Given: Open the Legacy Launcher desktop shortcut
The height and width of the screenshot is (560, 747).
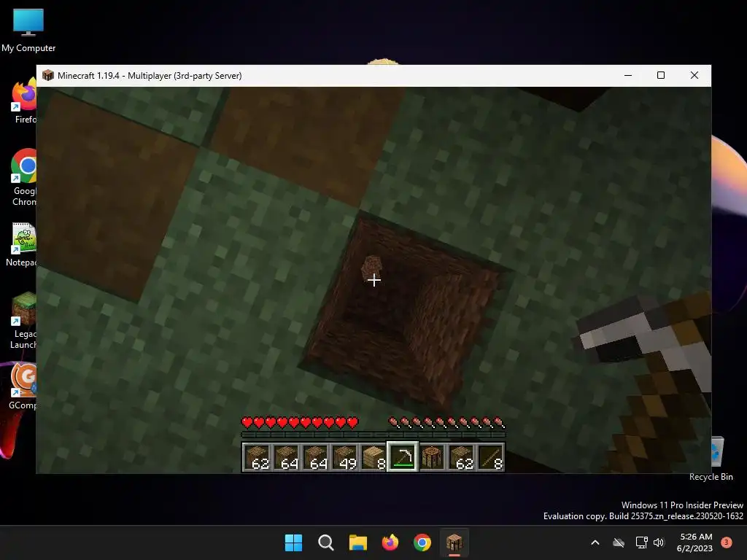Looking at the screenshot, I should (24, 320).
